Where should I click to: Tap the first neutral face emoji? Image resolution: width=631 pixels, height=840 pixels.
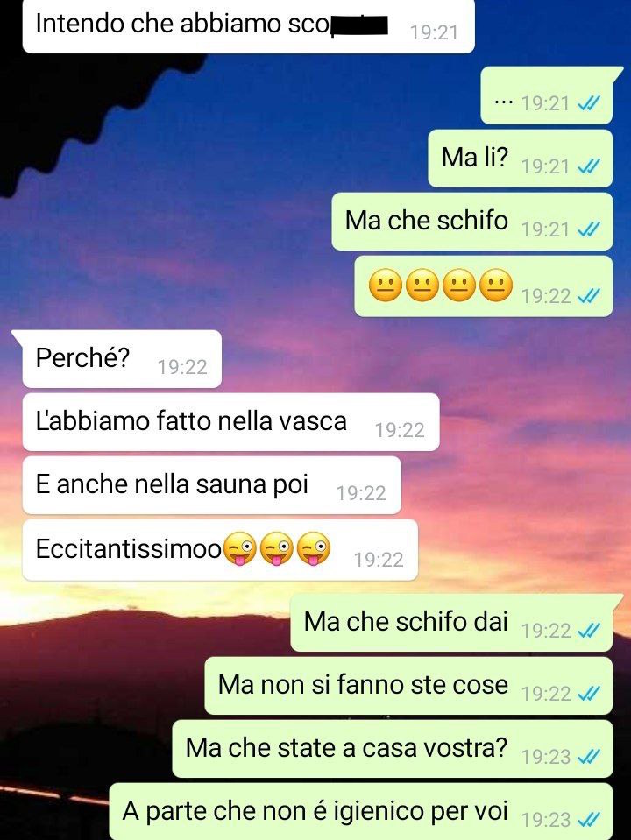point(386,285)
